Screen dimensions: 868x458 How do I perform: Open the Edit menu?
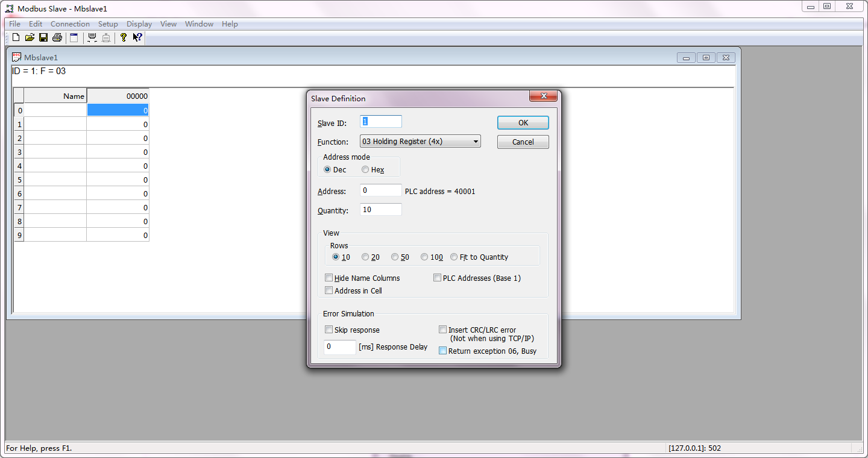(x=36, y=24)
